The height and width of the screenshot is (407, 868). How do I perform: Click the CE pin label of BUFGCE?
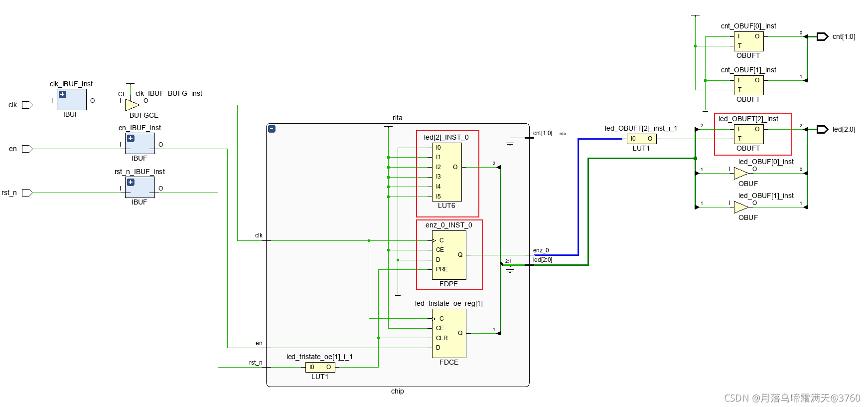[122, 94]
